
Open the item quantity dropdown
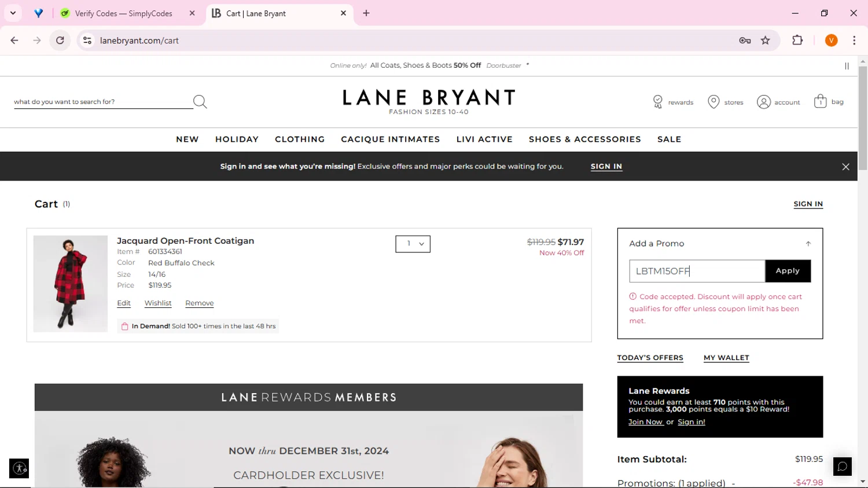pos(413,244)
